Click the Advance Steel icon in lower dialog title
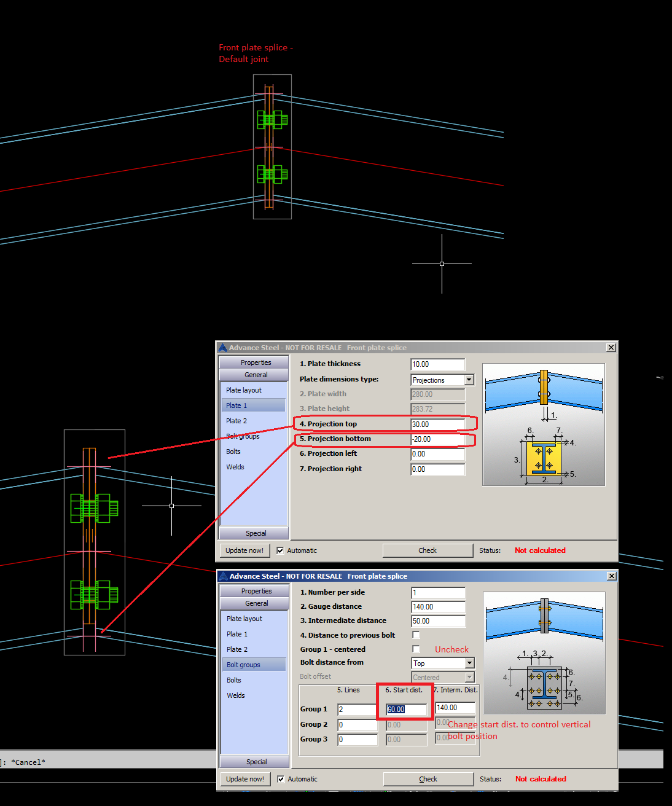Screen dimensions: 672x806 (223, 576)
